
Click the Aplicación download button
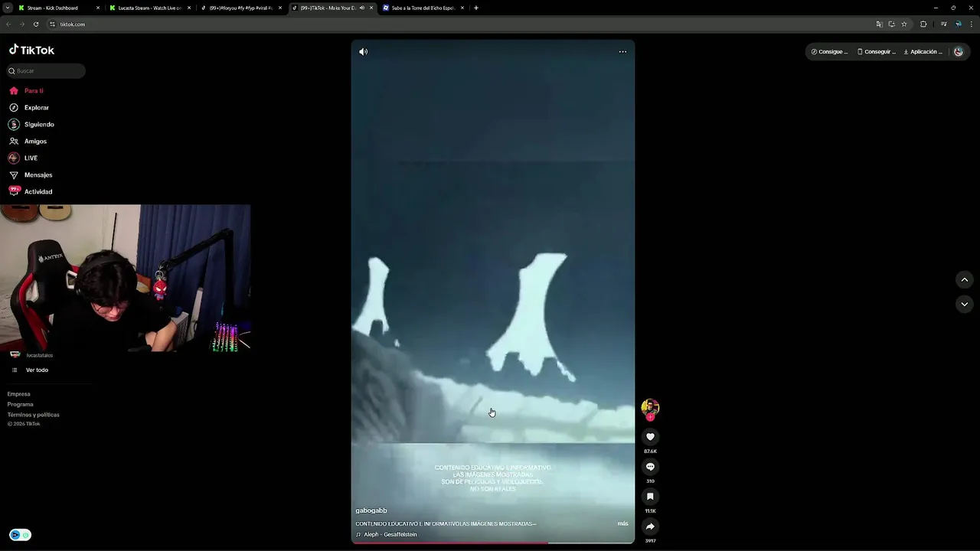coord(923,52)
